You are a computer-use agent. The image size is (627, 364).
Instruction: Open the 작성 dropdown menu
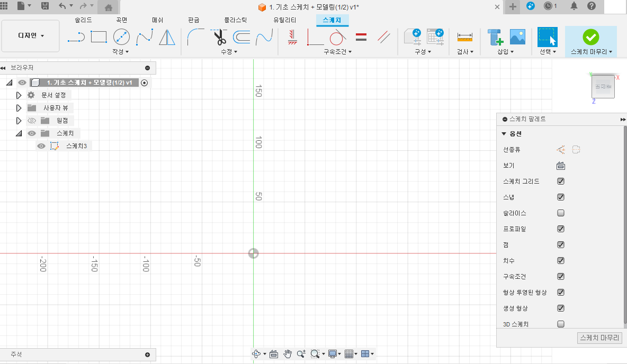tap(120, 51)
